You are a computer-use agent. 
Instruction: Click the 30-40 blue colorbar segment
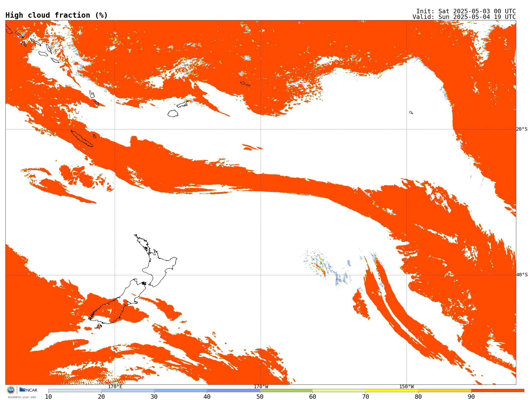pos(181,391)
